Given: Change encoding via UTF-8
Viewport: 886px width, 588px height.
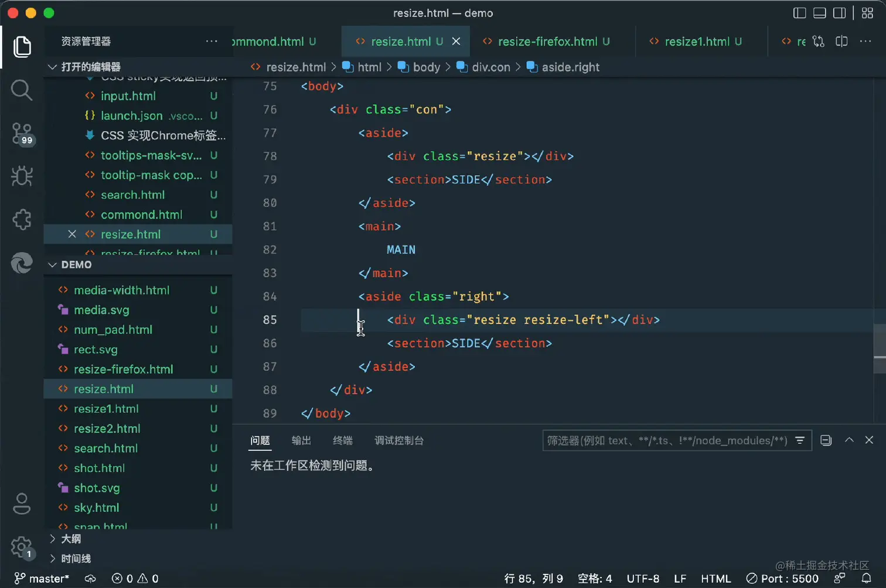Looking at the screenshot, I should point(643,579).
